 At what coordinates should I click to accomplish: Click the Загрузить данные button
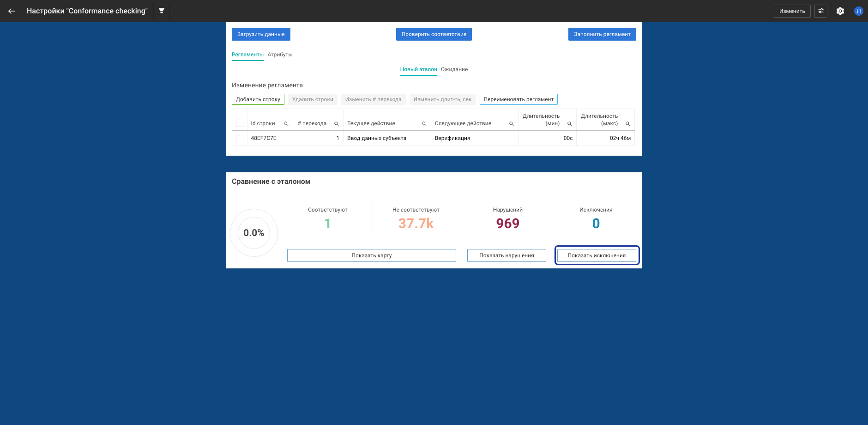point(261,34)
